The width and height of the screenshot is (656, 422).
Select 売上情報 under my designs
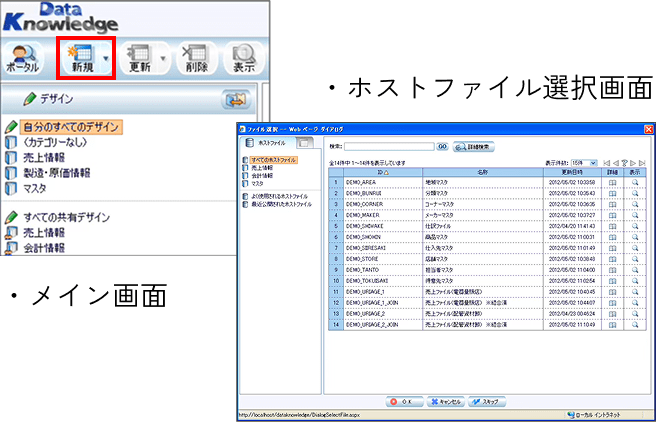[44, 158]
